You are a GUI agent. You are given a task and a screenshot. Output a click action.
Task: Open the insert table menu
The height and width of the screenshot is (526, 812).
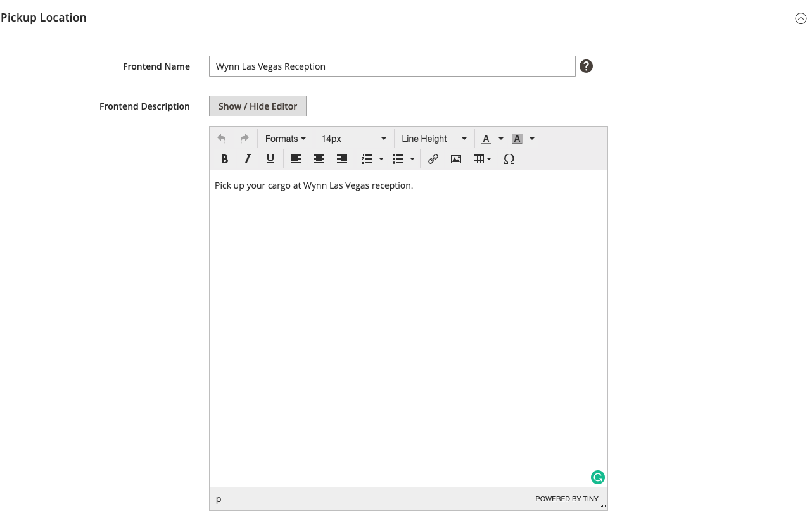(483, 159)
